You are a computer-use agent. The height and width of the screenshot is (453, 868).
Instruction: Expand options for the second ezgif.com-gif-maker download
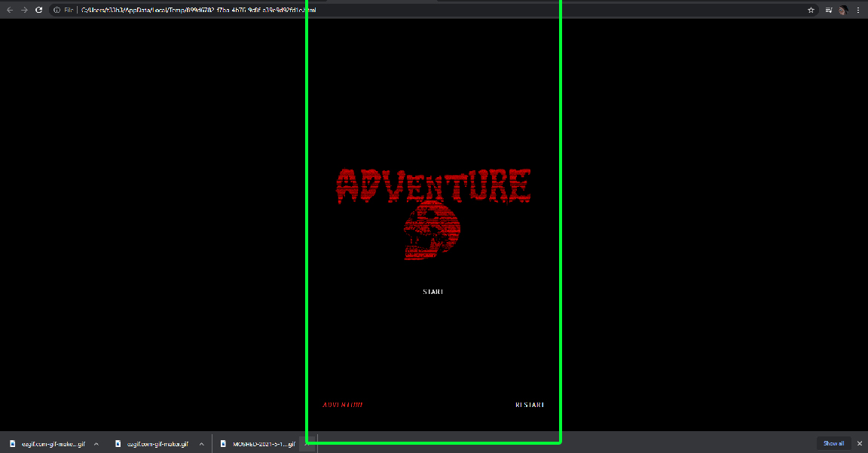202,444
